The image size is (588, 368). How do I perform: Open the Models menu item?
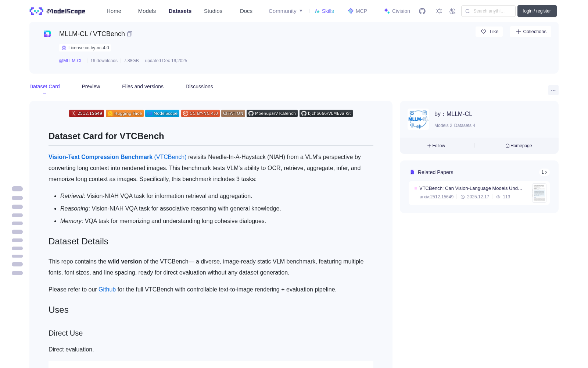147,11
